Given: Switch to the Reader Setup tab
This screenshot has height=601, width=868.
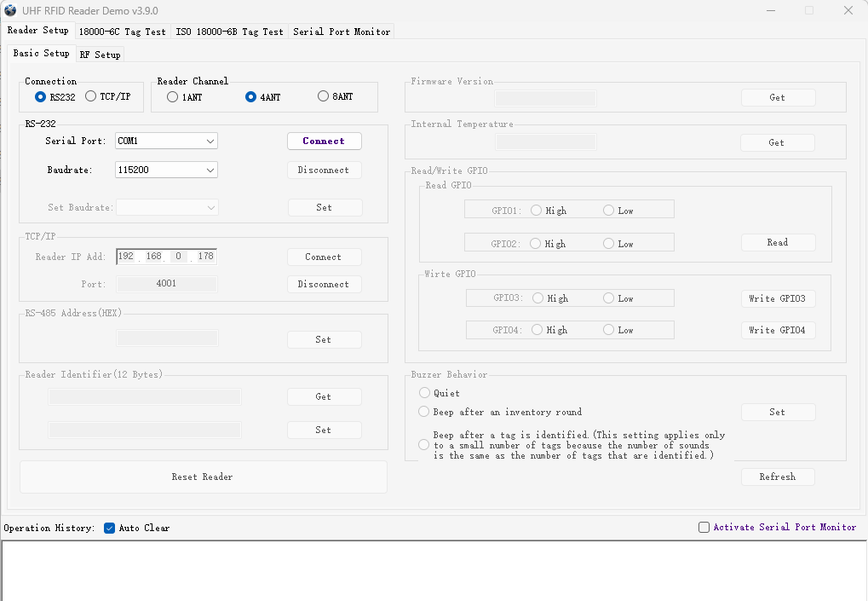Looking at the screenshot, I should coord(37,31).
